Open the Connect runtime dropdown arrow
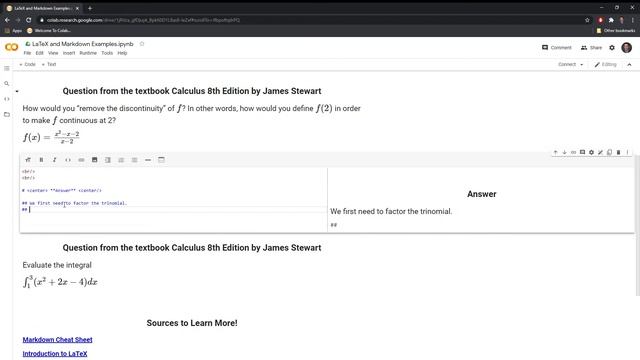This screenshot has width=640, height=360. tap(582, 64)
